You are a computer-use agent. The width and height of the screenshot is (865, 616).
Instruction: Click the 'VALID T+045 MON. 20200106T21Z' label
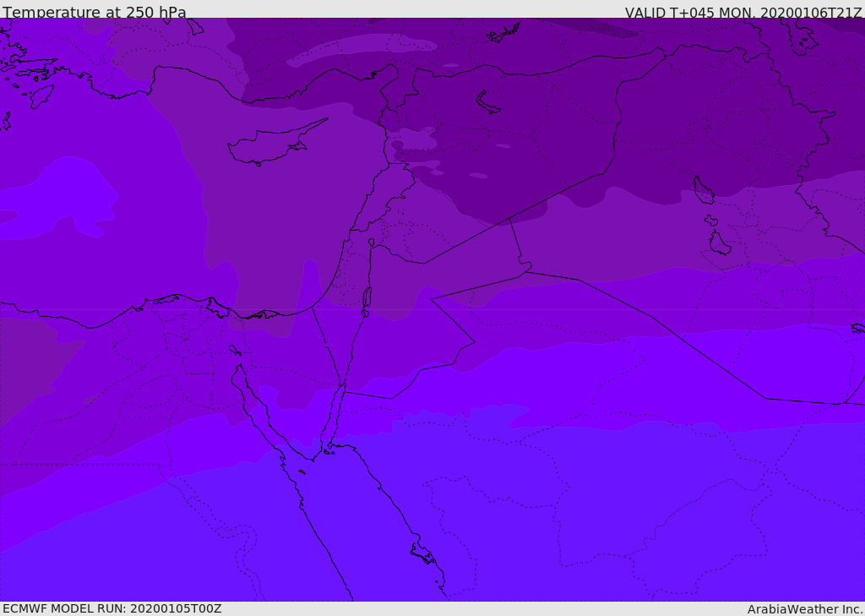click(x=743, y=12)
